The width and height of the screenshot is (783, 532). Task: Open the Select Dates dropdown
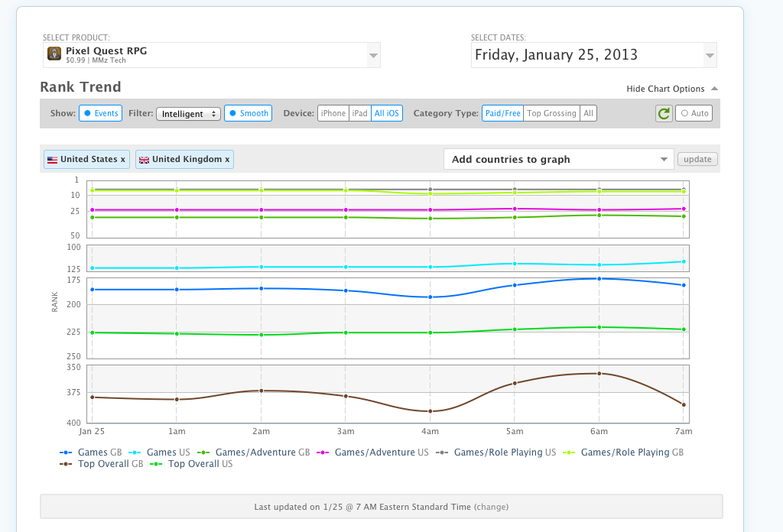tap(593, 55)
